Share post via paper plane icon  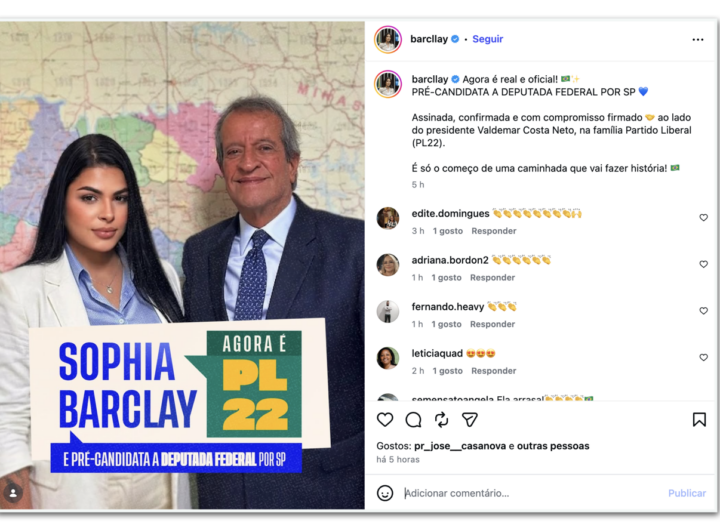click(470, 419)
